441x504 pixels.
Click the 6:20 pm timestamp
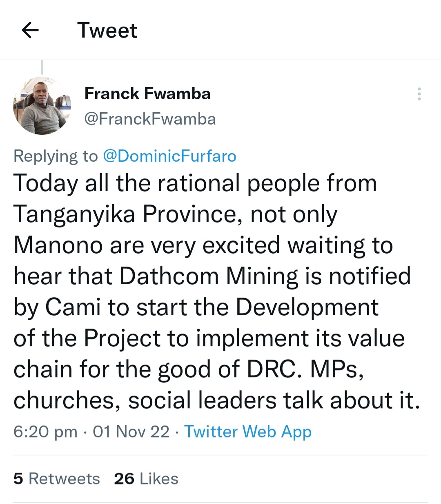pyautogui.click(x=45, y=432)
